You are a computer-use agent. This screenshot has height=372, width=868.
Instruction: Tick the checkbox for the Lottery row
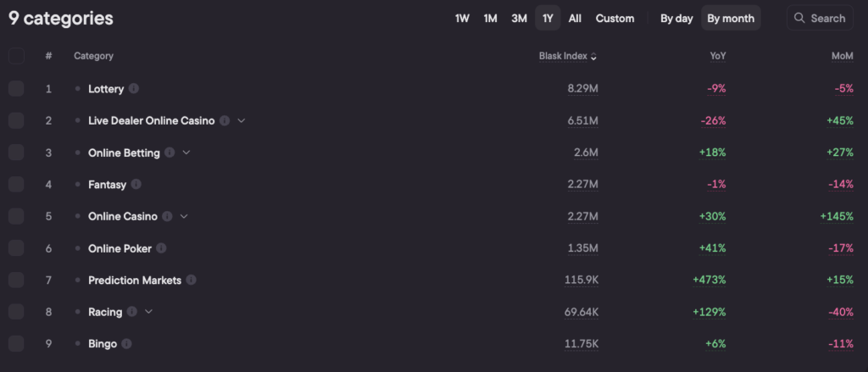point(16,89)
